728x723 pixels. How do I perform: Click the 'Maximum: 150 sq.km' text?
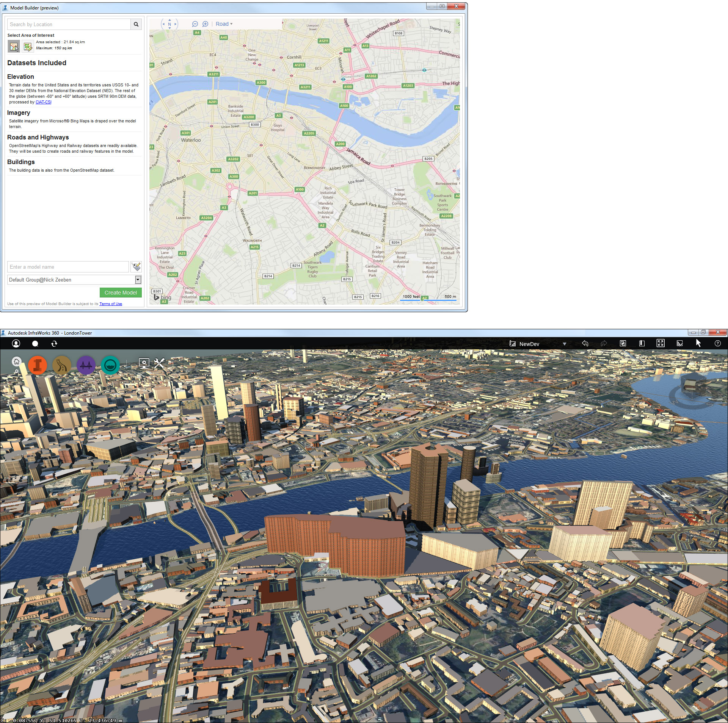coord(54,48)
